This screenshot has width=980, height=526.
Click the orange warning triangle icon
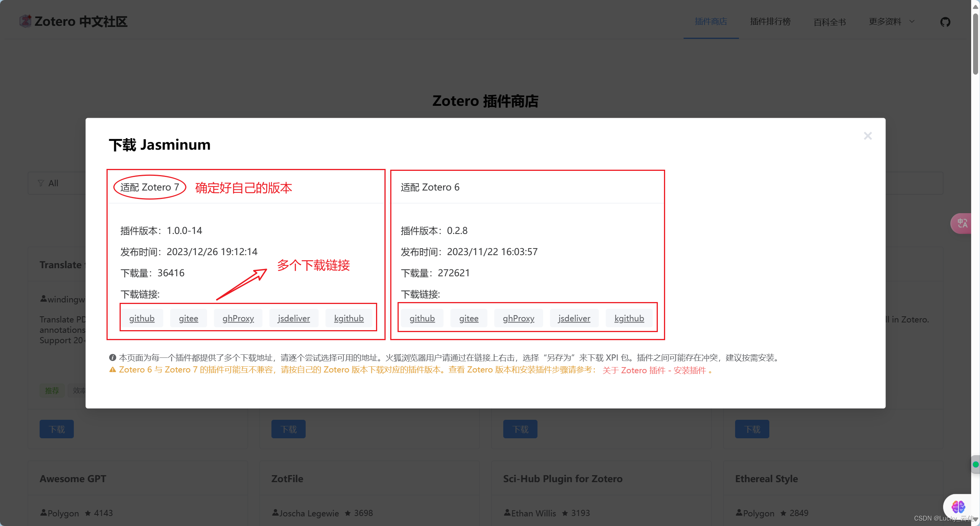[x=112, y=370]
